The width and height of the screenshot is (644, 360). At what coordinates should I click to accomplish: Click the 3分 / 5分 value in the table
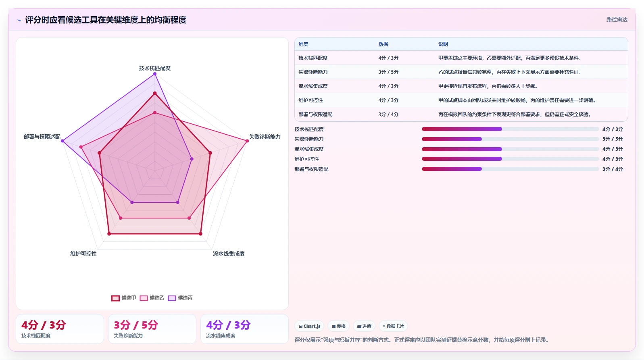388,72
